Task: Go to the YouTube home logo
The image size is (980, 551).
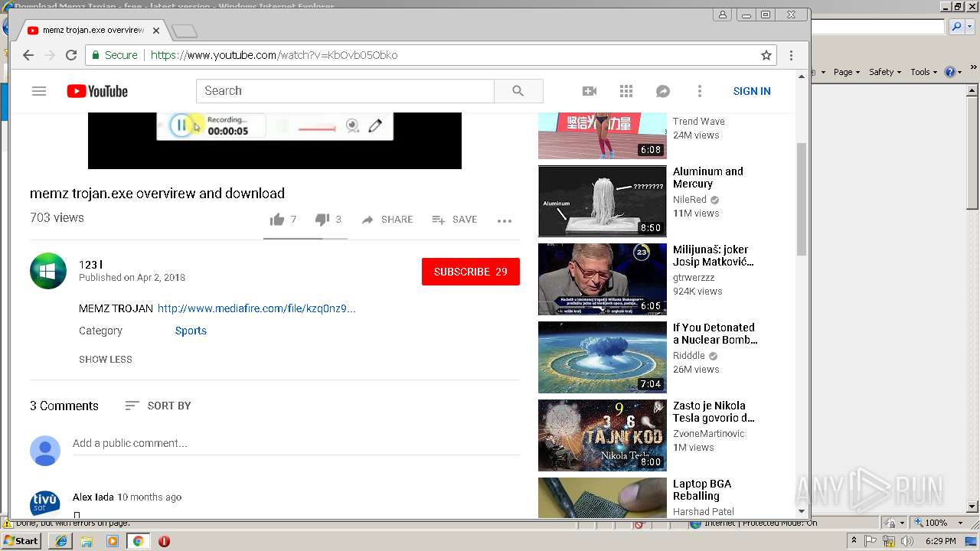Action: point(97,91)
